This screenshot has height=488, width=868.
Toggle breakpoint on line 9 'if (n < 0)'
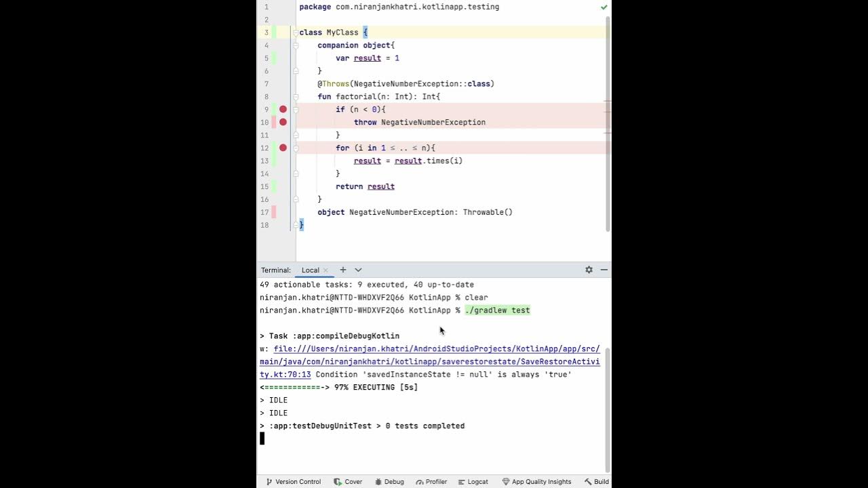pyautogui.click(x=283, y=109)
